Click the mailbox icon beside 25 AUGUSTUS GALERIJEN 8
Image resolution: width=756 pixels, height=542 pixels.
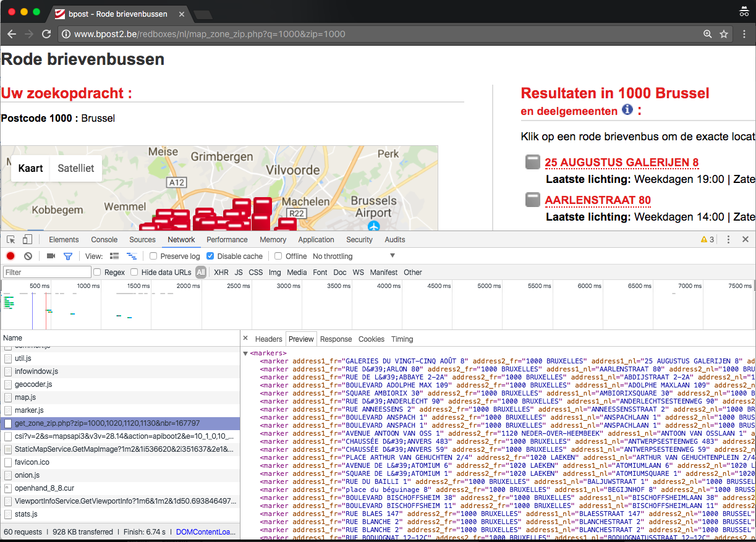point(533,162)
